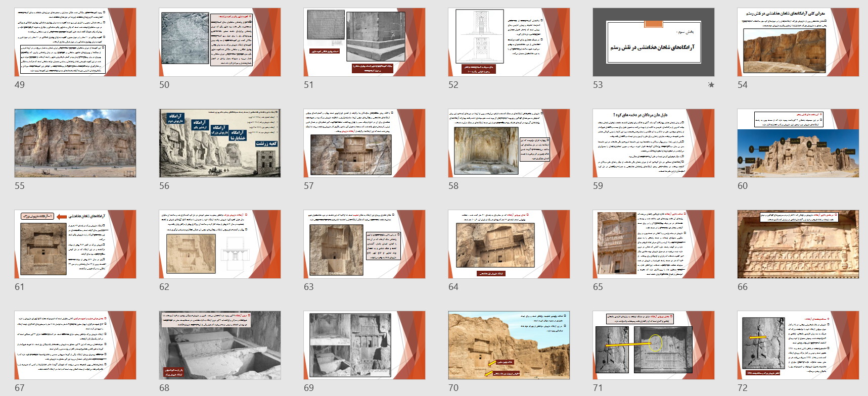This screenshot has width=868, height=396.
Task: Pick slide 61 with the orange arrow heading
Action: pos(75,244)
